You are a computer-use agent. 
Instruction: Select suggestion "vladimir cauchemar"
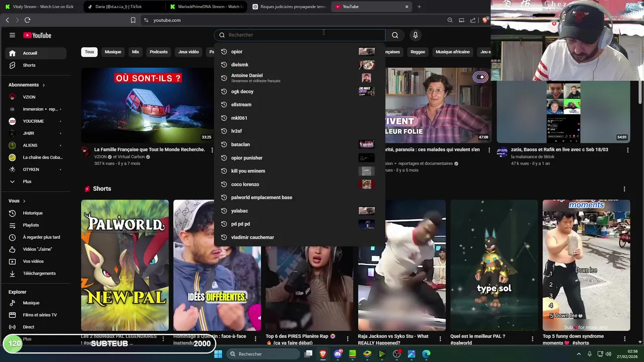coord(299,237)
